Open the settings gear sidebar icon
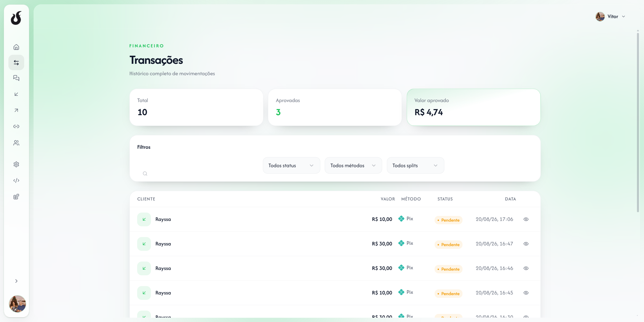The width and height of the screenshot is (644, 322). click(x=16, y=164)
